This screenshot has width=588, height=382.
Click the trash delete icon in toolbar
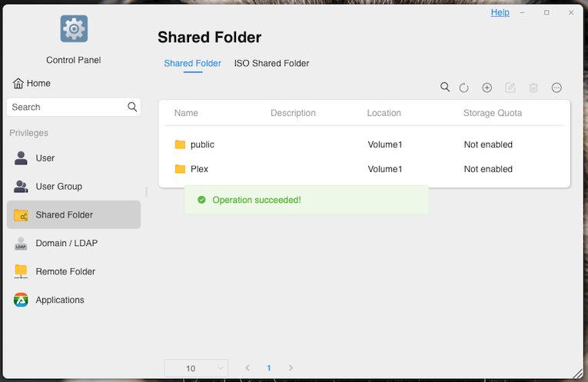(x=533, y=88)
